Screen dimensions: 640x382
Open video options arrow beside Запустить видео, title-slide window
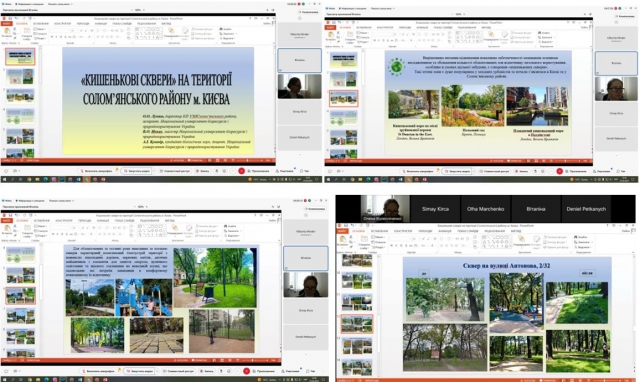click(153, 171)
